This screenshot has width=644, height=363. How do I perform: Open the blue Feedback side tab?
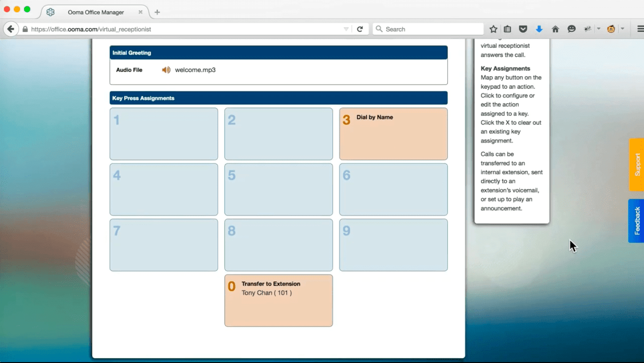pyautogui.click(x=637, y=221)
